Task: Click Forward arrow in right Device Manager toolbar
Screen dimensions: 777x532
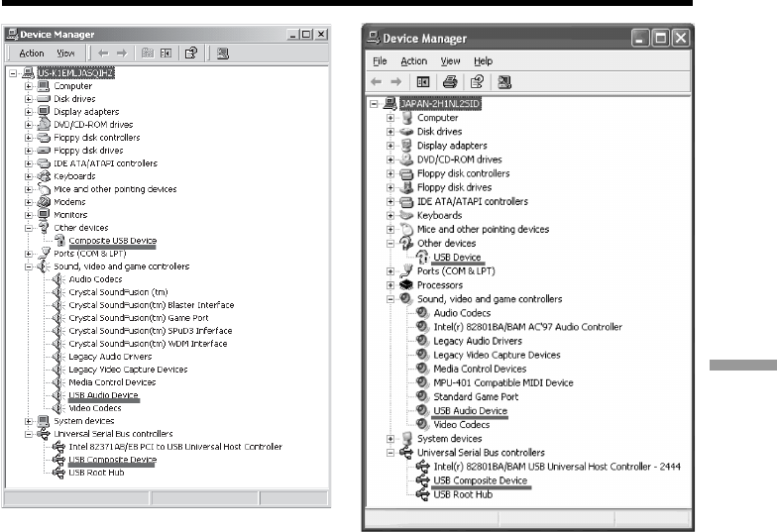Action: pyautogui.click(x=396, y=81)
